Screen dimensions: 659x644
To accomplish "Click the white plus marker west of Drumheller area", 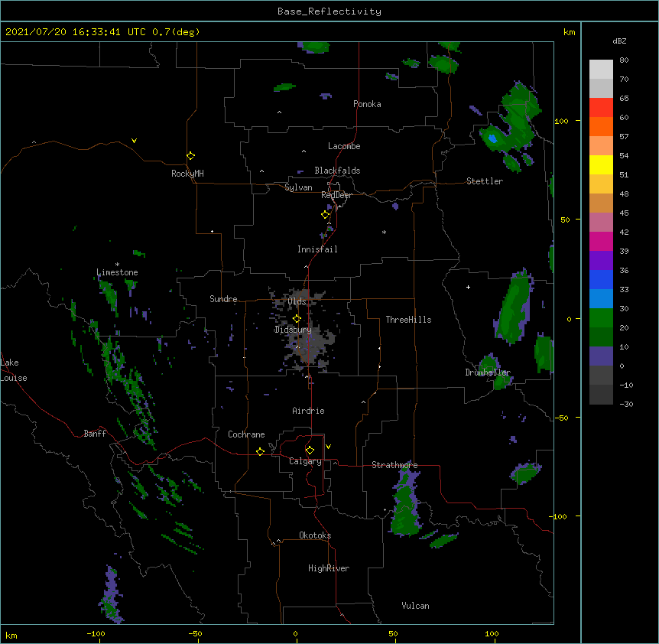I will point(468,287).
